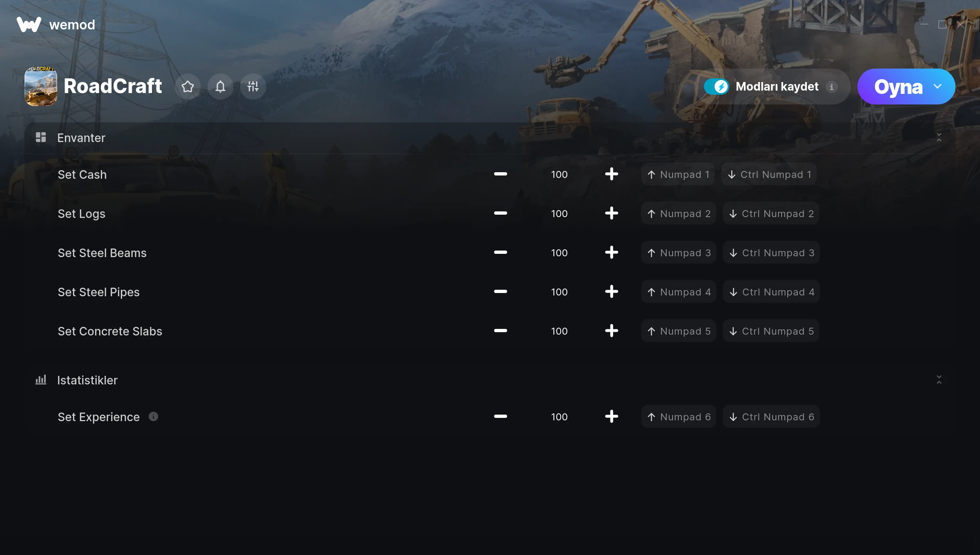This screenshot has height=555, width=980.
Task: Click the RoadCraft game thumbnail
Action: click(x=41, y=87)
